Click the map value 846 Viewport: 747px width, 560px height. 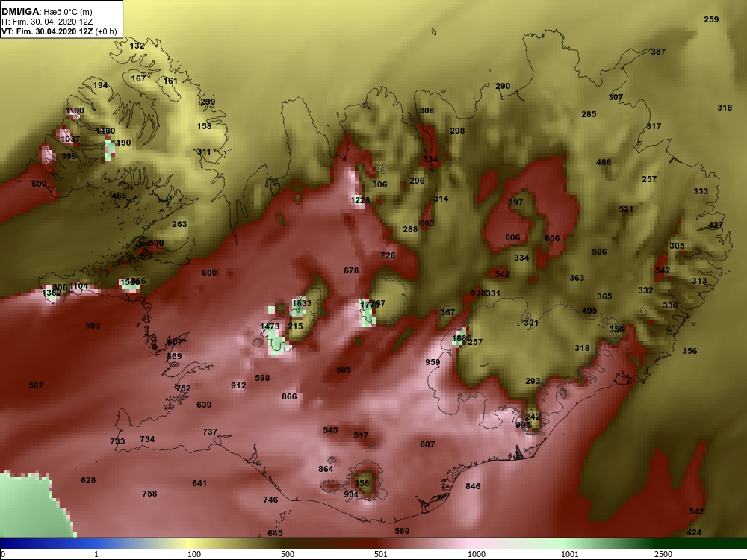[x=473, y=487]
